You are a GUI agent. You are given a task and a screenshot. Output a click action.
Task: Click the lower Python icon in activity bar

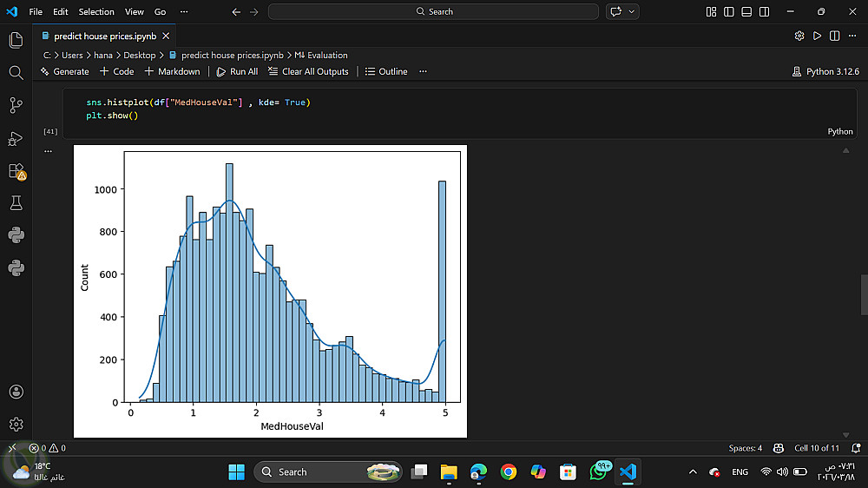pyautogui.click(x=16, y=268)
